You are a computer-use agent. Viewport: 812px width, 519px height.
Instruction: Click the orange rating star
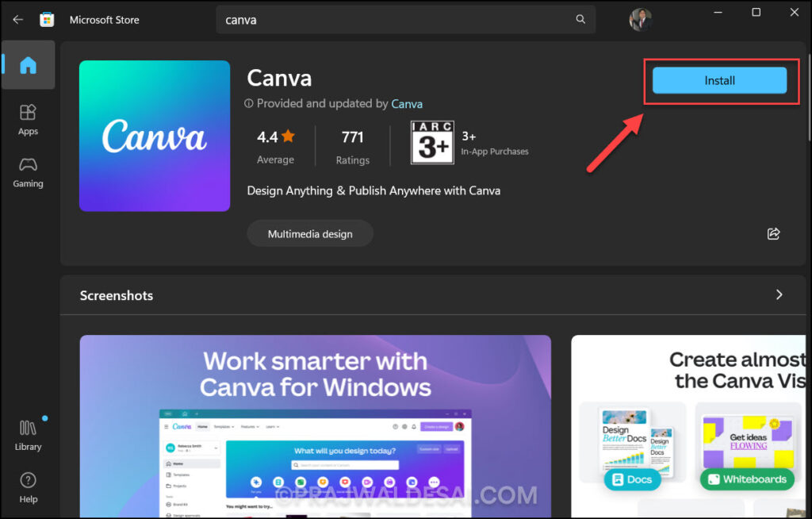[288, 136]
